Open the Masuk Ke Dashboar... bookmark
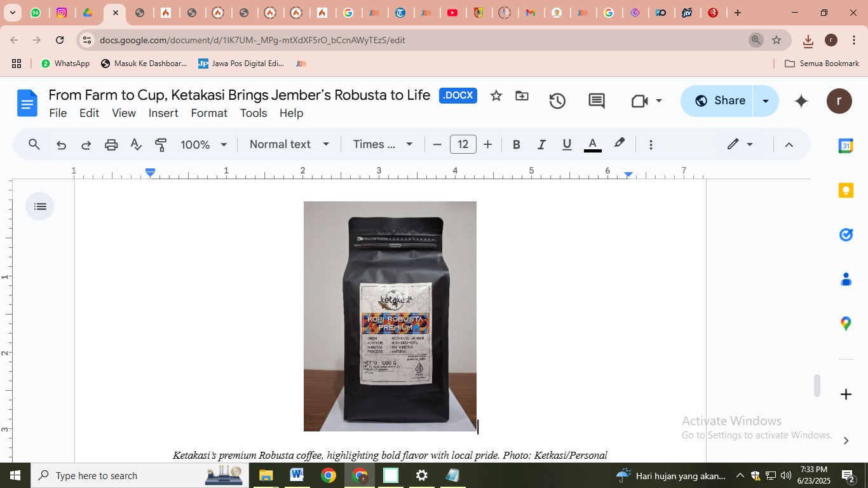The height and width of the screenshot is (488, 868). click(144, 64)
